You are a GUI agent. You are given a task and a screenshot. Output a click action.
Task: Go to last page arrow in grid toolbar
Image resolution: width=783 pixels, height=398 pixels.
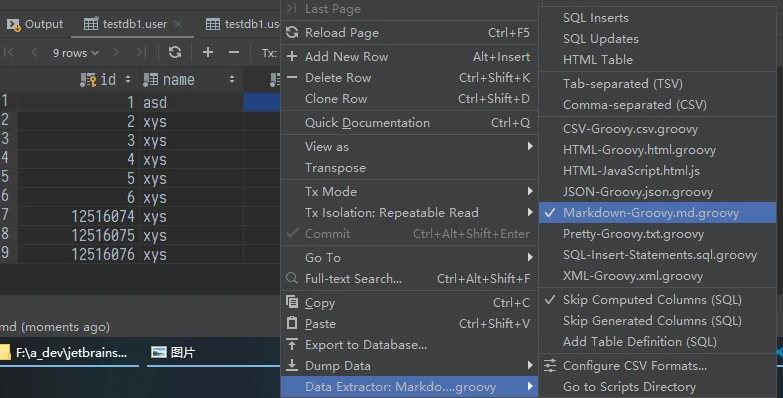[141, 52]
